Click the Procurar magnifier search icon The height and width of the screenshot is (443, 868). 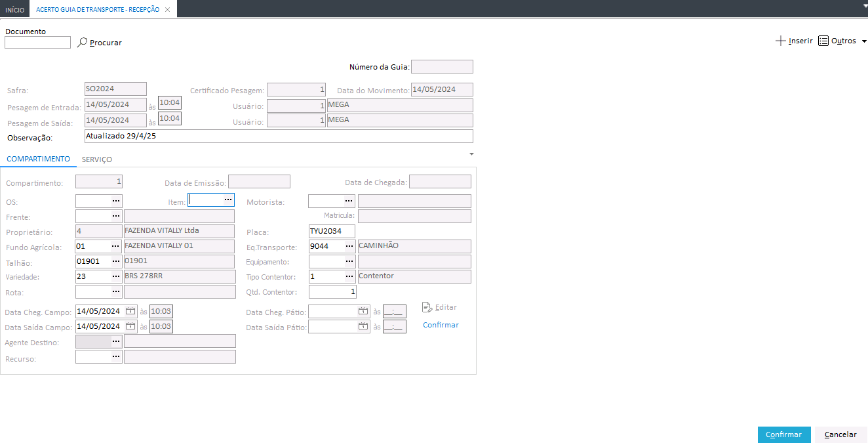[83, 43]
